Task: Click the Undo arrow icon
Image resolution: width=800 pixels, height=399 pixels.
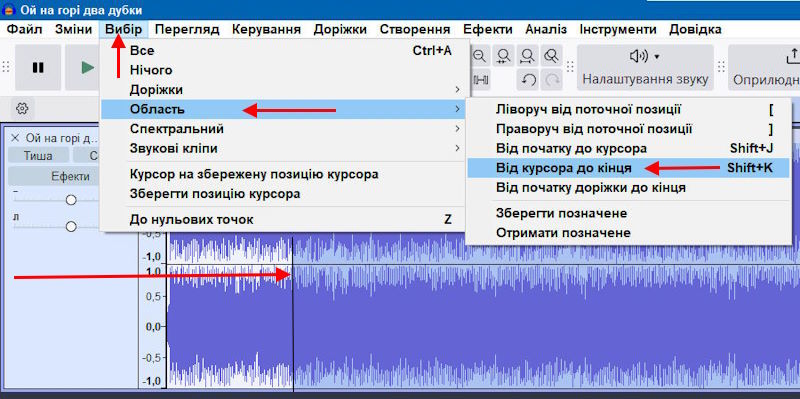Action: tap(528, 80)
